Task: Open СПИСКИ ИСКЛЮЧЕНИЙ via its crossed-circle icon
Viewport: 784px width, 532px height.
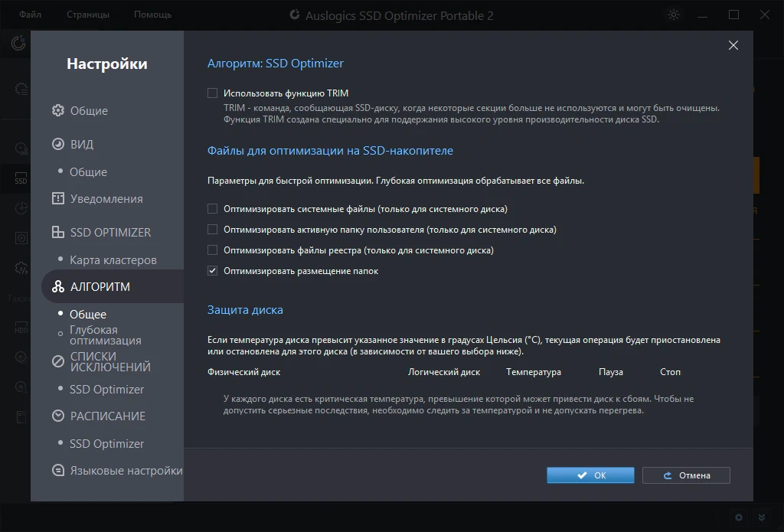Action: coord(58,361)
